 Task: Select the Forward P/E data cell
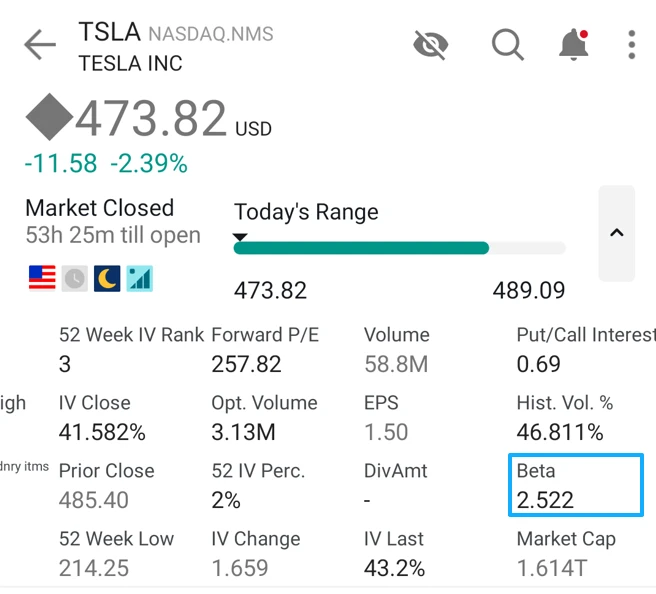click(x=265, y=350)
